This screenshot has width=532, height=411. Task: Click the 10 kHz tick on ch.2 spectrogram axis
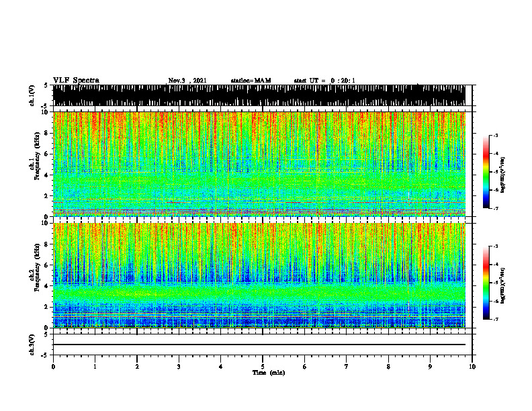click(46, 223)
